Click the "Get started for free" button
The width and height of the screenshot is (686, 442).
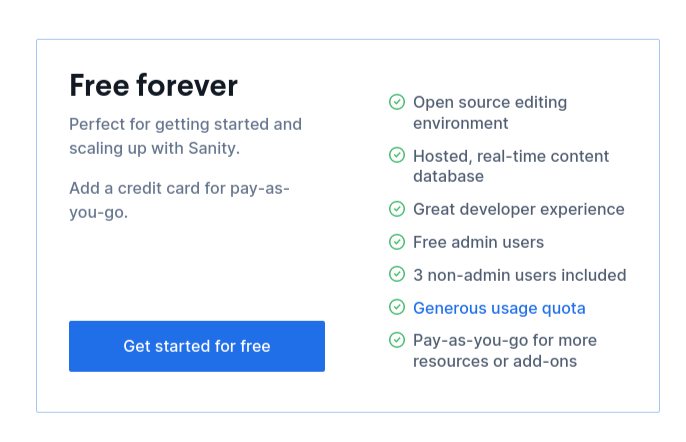click(x=197, y=346)
